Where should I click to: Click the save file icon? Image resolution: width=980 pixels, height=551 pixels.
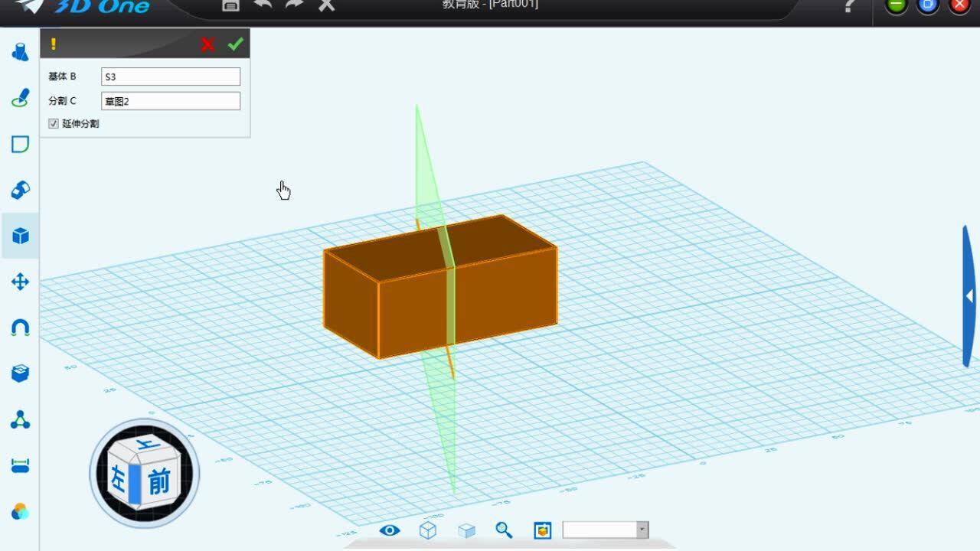pyautogui.click(x=230, y=5)
